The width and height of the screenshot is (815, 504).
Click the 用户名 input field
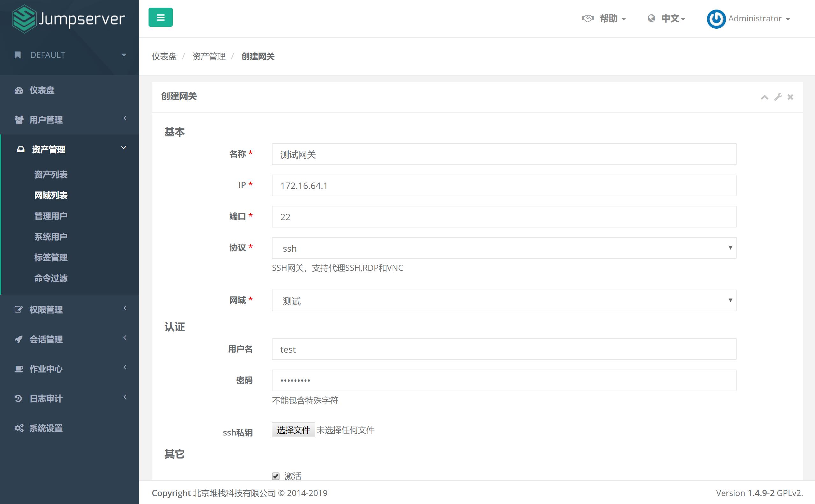[x=504, y=349]
